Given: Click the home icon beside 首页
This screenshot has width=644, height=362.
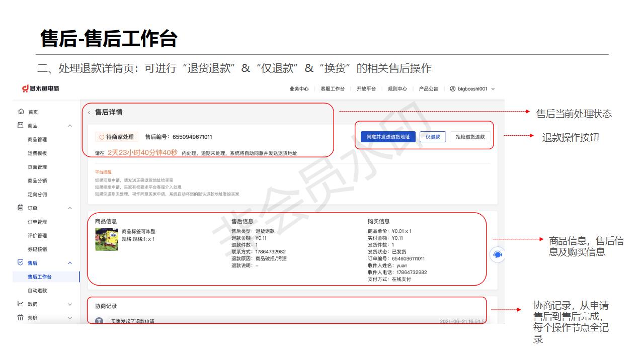Looking at the screenshot, I should [x=21, y=112].
